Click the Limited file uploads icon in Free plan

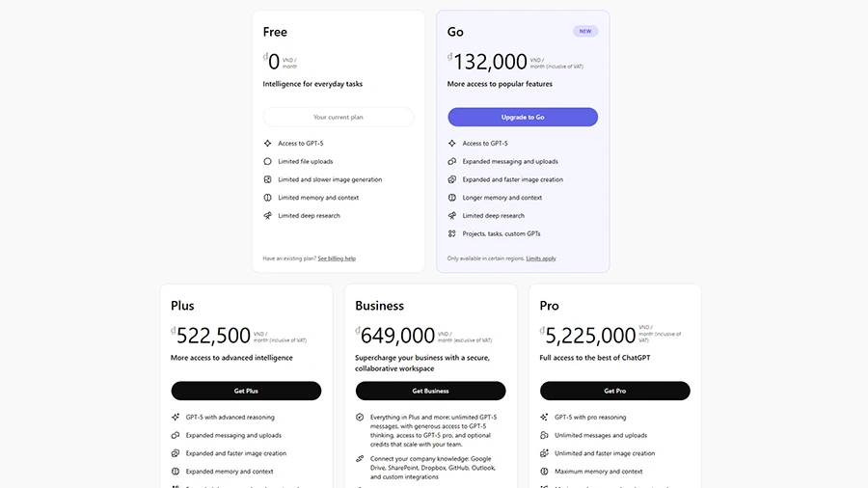pos(268,162)
